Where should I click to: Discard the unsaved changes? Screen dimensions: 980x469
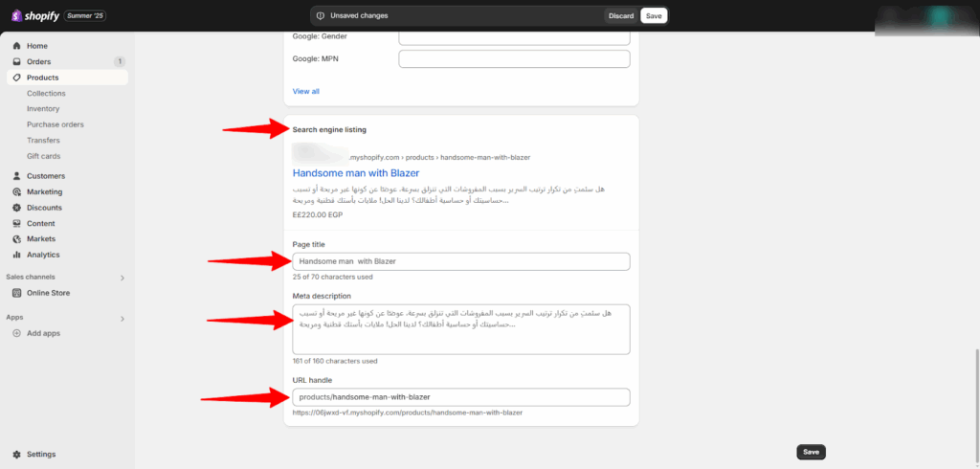click(620, 16)
